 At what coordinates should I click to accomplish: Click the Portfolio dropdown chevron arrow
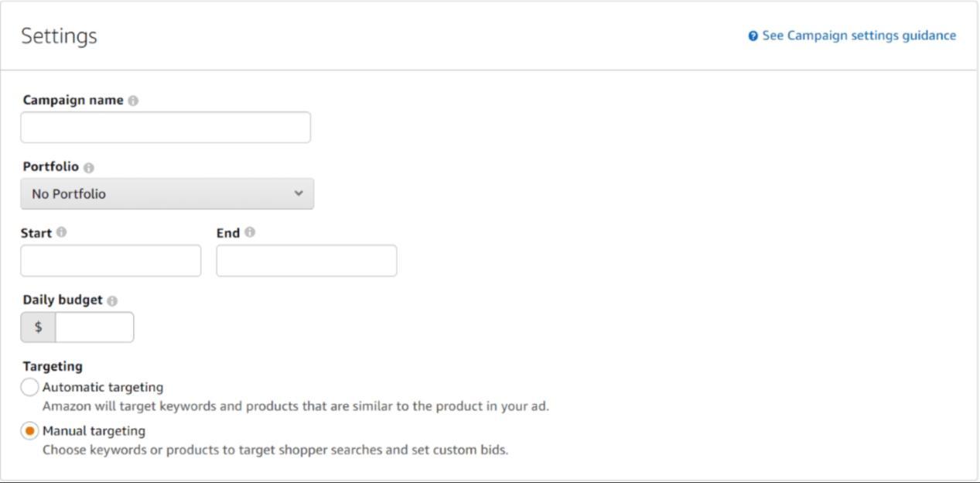299,194
